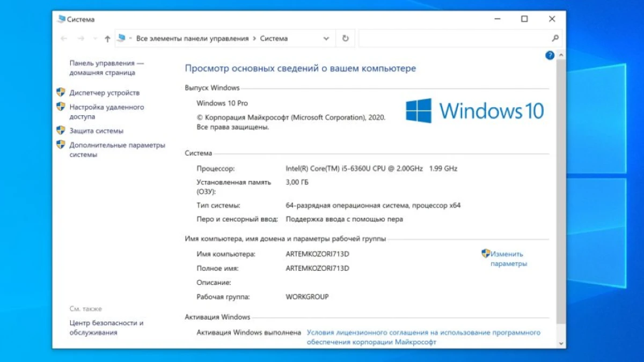Go up one level with Up arrow
This screenshot has width=644, height=362.
[107, 39]
